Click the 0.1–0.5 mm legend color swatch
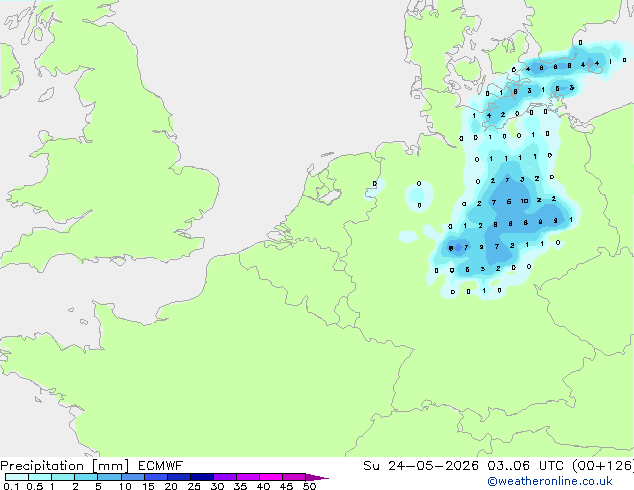Viewport: 634px width, 490px height. pos(17,477)
